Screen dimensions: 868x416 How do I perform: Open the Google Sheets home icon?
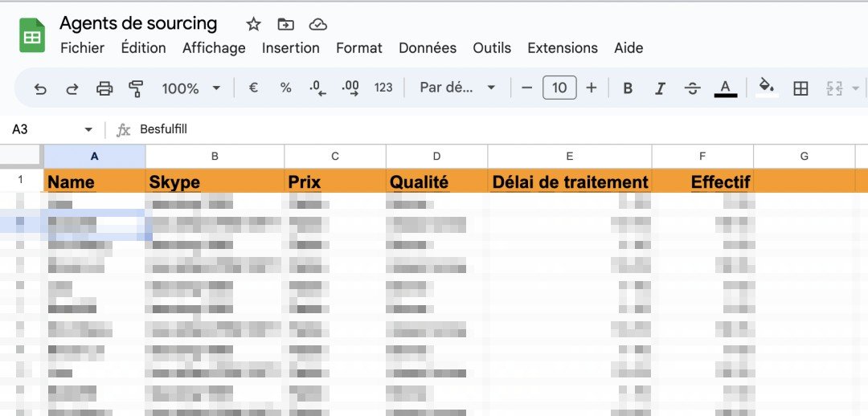click(x=32, y=35)
